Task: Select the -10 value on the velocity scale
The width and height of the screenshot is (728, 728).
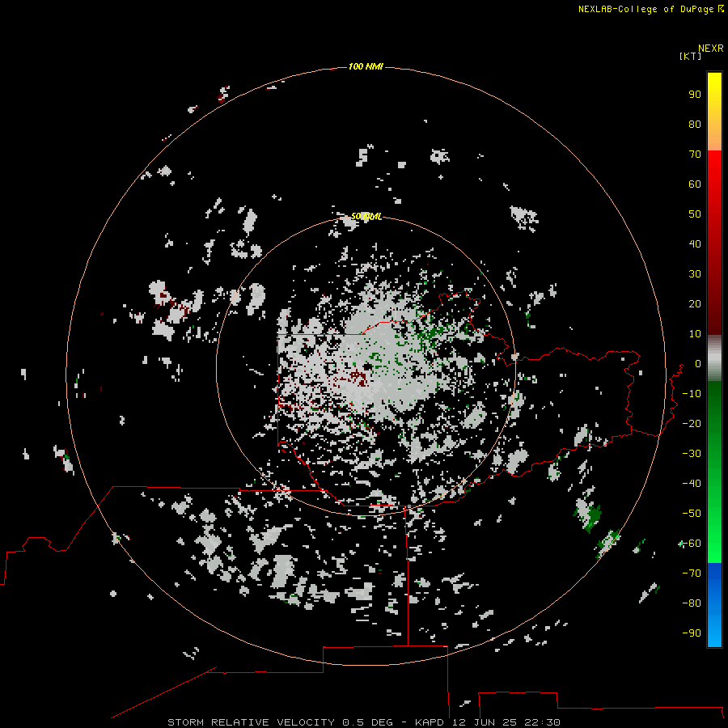Action: pyautogui.click(x=692, y=394)
